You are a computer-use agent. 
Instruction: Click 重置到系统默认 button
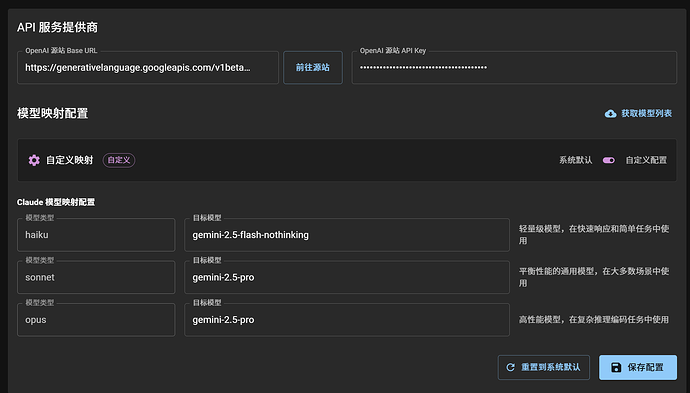pos(543,367)
